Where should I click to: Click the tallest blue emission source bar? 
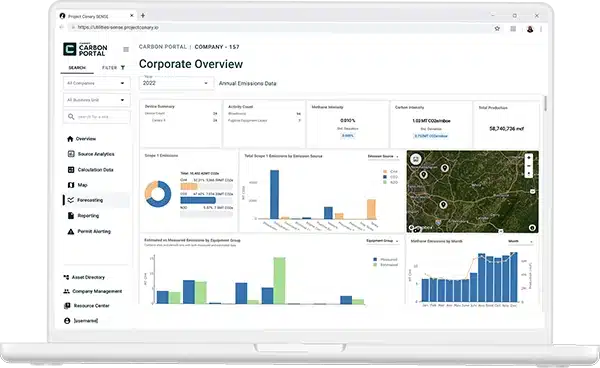tap(274, 195)
